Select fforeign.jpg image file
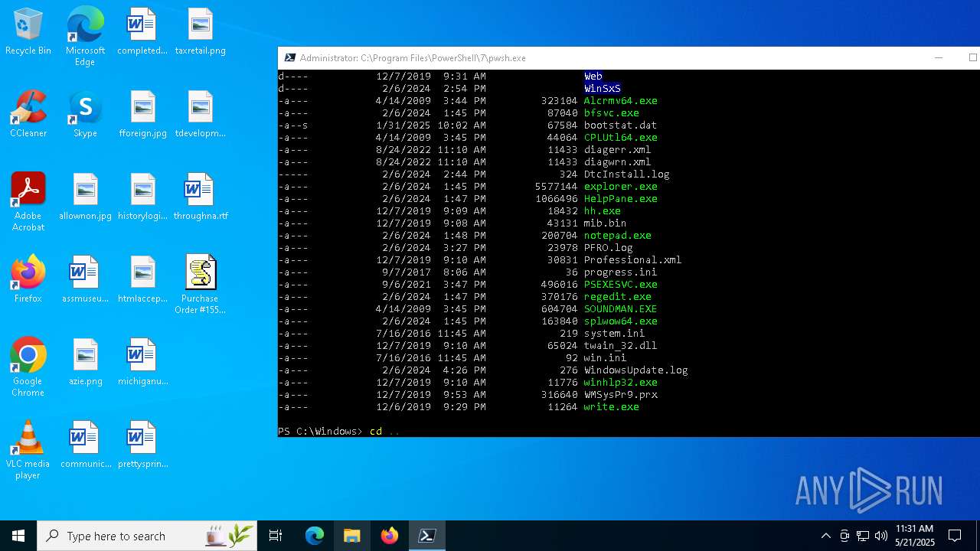The width and height of the screenshot is (980, 551). (142, 115)
